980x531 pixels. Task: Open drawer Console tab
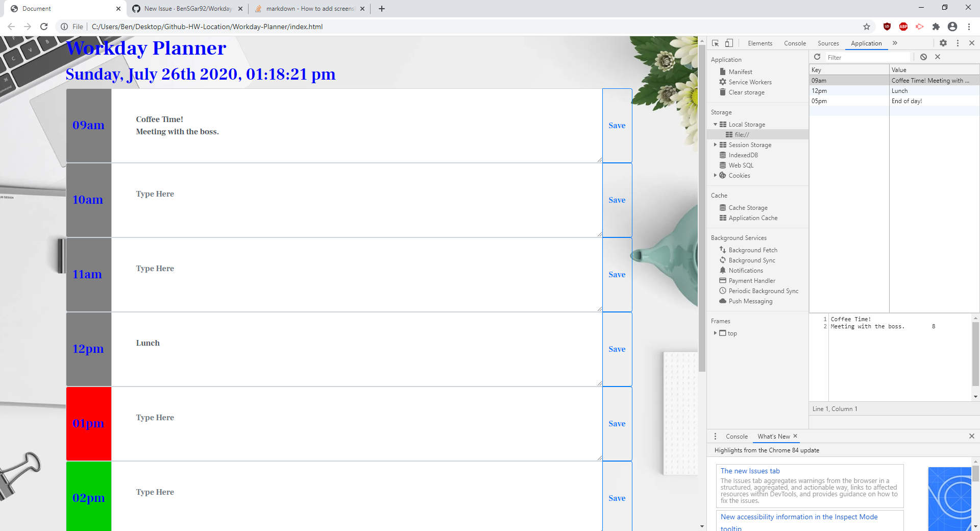pyautogui.click(x=737, y=437)
